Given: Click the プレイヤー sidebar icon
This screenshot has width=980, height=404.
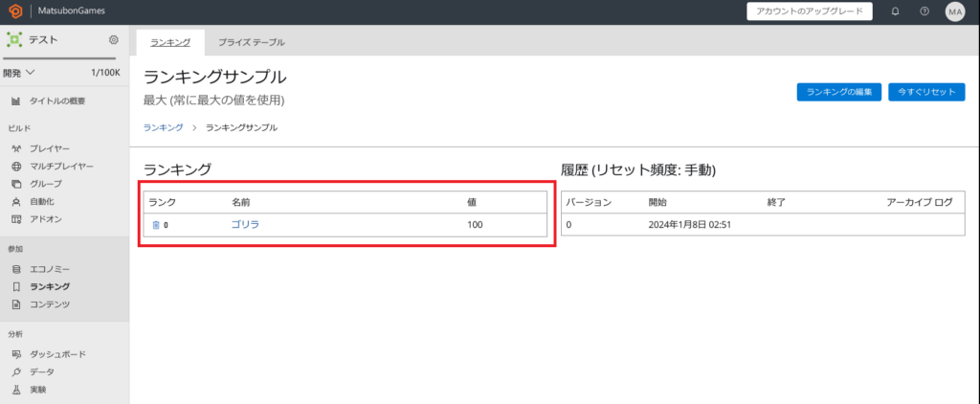Looking at the screenshot, I should pyautogui.click(x=17, y=148).
